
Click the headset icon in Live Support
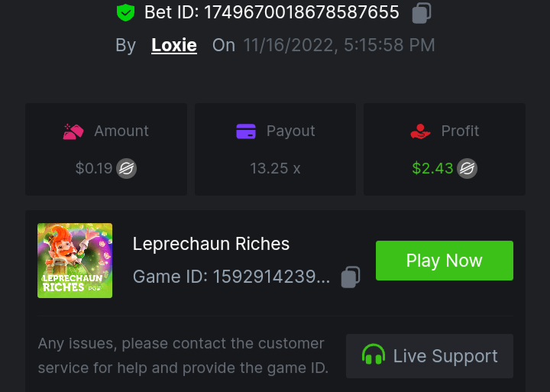374,356
